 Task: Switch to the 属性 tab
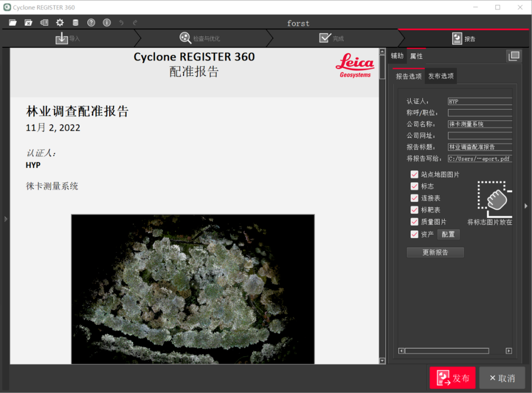pos(416,56)
